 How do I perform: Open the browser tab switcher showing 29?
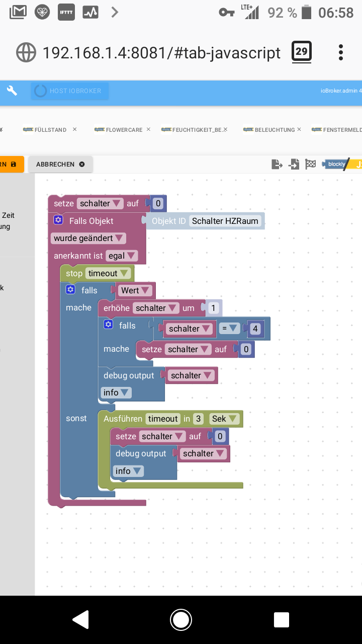pyautogui.click(x=301, y=52)
